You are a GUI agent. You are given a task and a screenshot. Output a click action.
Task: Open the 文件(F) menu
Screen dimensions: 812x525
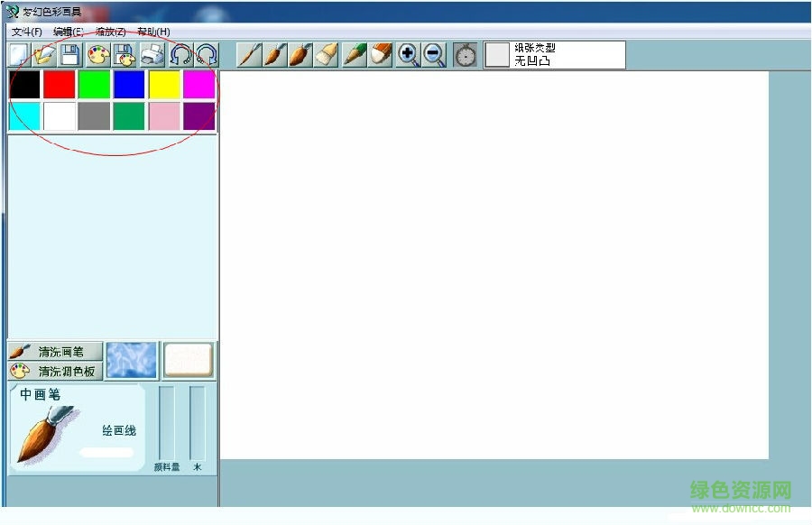click(x=27, y=32)
